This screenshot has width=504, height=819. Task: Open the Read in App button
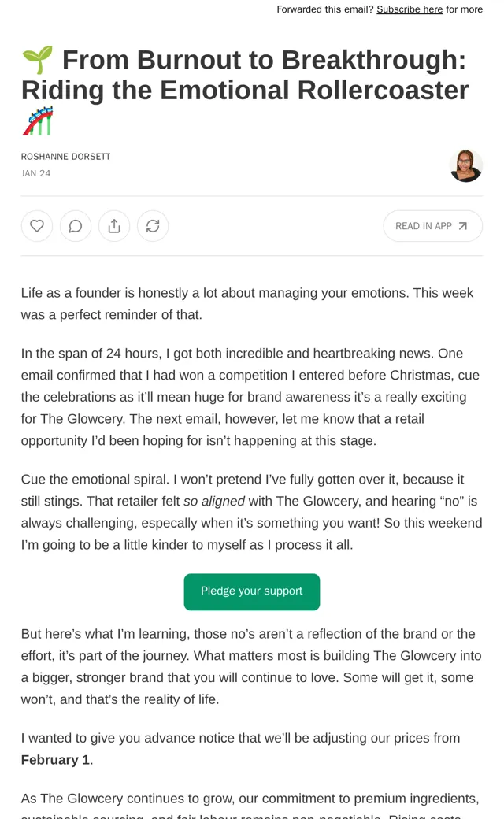(x=432, y=226)
